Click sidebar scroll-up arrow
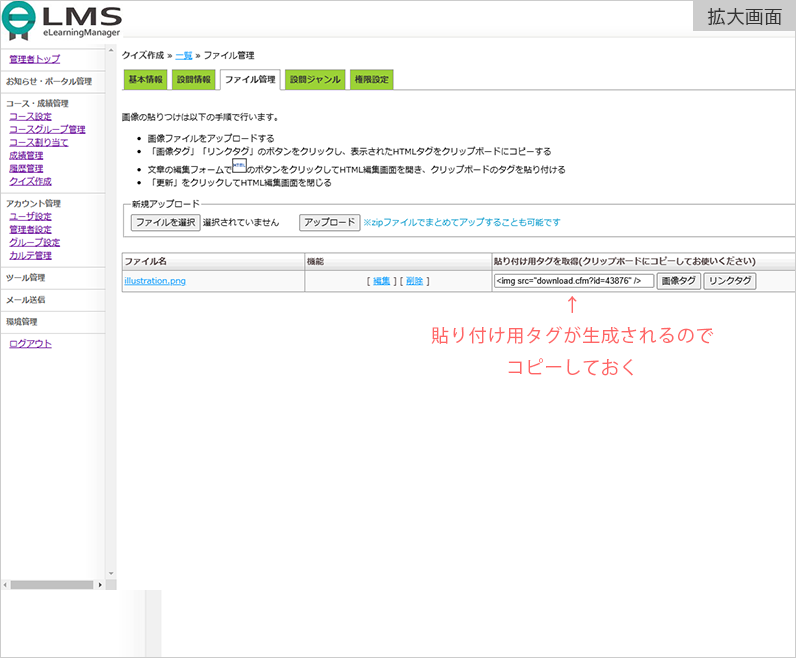The image size is (796, 658). [111, 50]
